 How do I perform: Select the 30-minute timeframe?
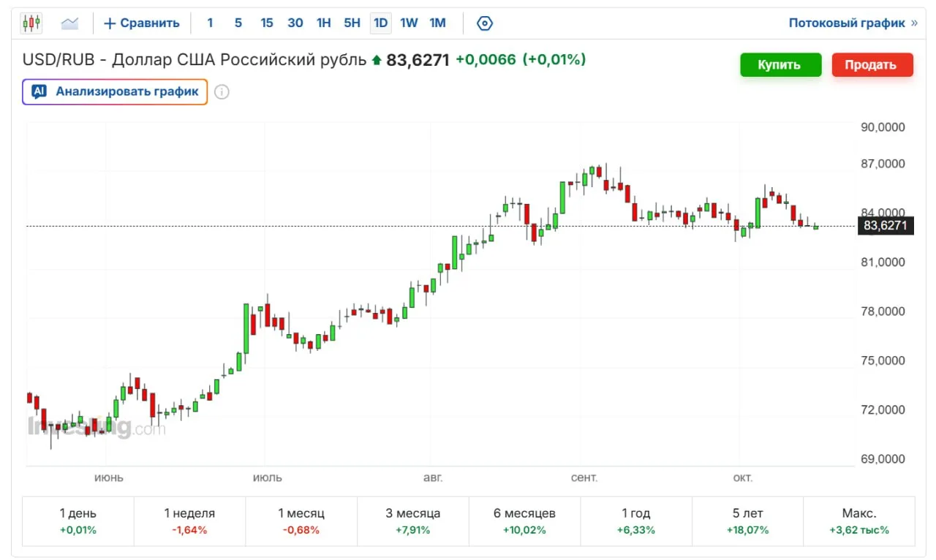tap(295, 23)
